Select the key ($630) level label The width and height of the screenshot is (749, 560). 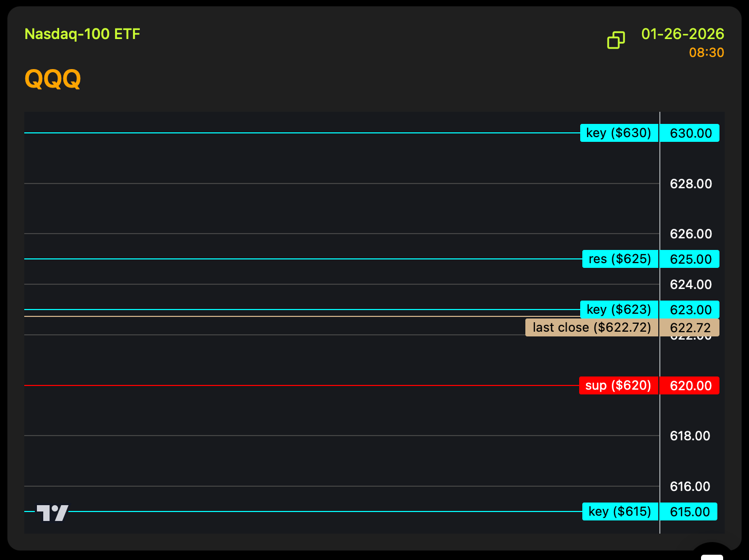click(619, 133)
